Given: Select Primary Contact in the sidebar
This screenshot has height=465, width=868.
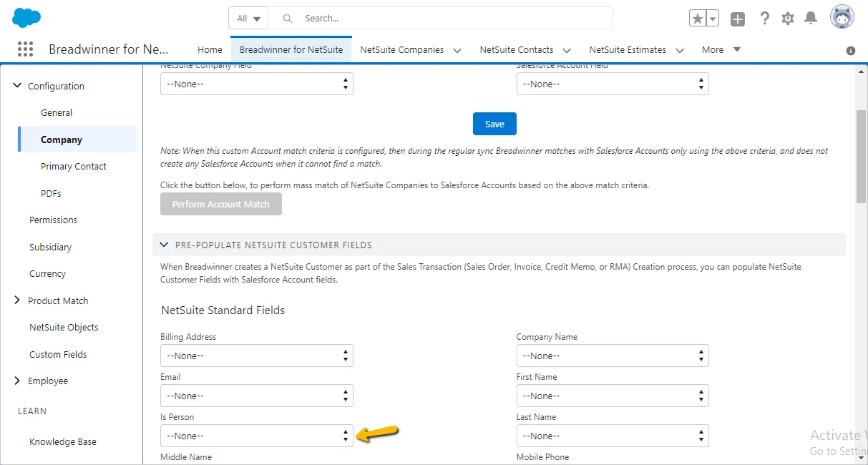Looking at the screenshot, I should tap(74, 167).
